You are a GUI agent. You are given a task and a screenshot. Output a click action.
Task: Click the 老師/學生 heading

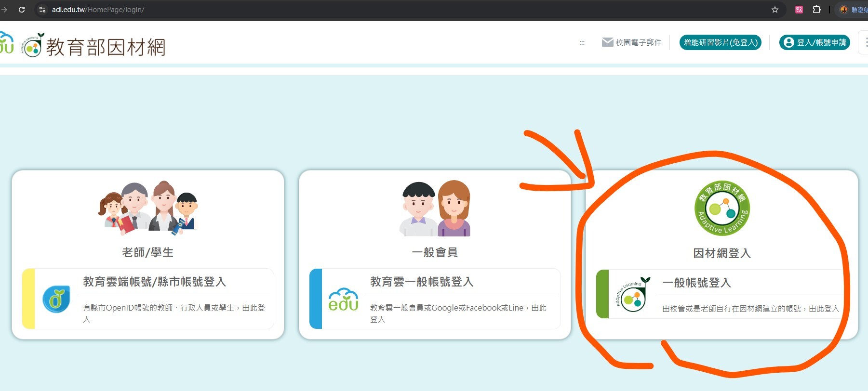(148, 252)
